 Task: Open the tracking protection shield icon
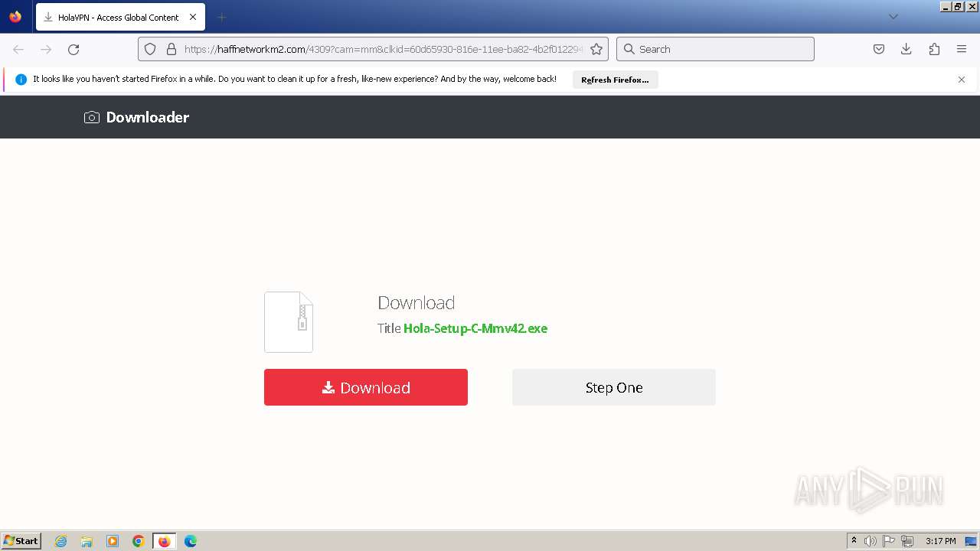coord(150,49)
